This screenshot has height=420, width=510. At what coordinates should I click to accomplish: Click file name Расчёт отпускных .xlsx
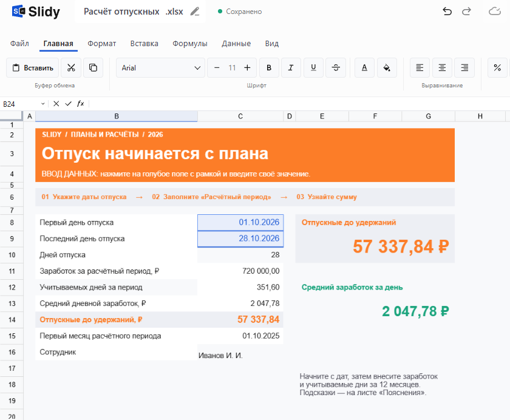pyautogui.click(x=134, y=12)
